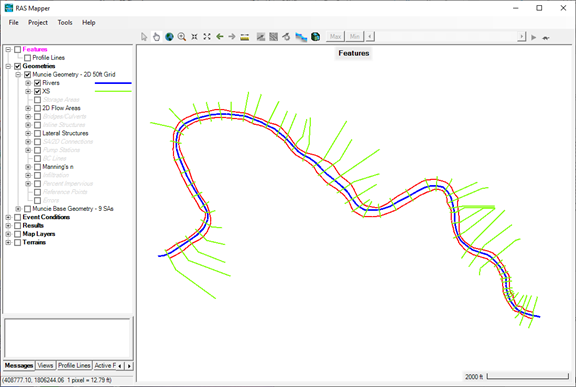This screenshot has height=387, width=576.
Task: Click the Min profile button
Action: click(354, 37)
